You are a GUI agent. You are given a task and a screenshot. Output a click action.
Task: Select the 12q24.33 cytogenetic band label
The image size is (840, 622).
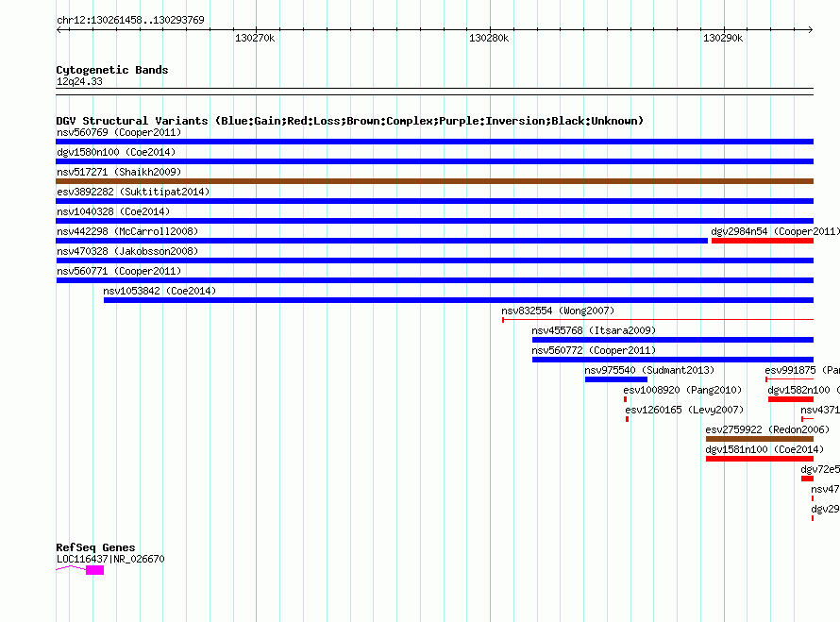[x=79, y=81]
